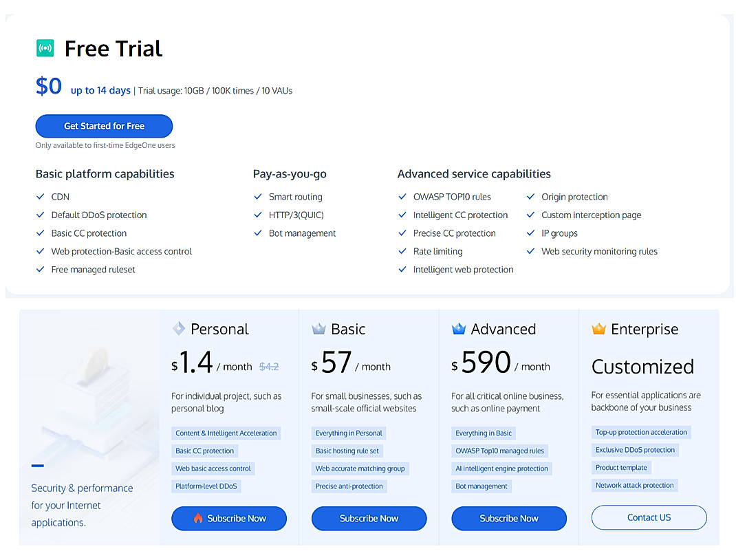
Task: Select the Personal plan heading
Action: [x=219, y=329]
